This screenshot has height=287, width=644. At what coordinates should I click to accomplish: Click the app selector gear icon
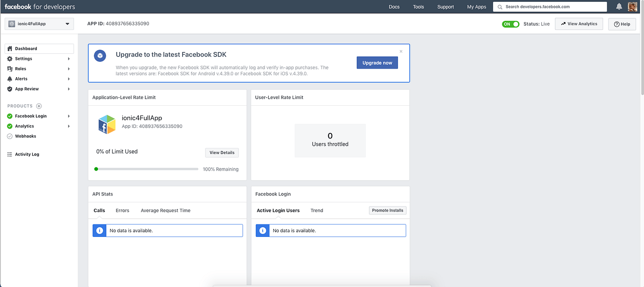coord(12,24)
